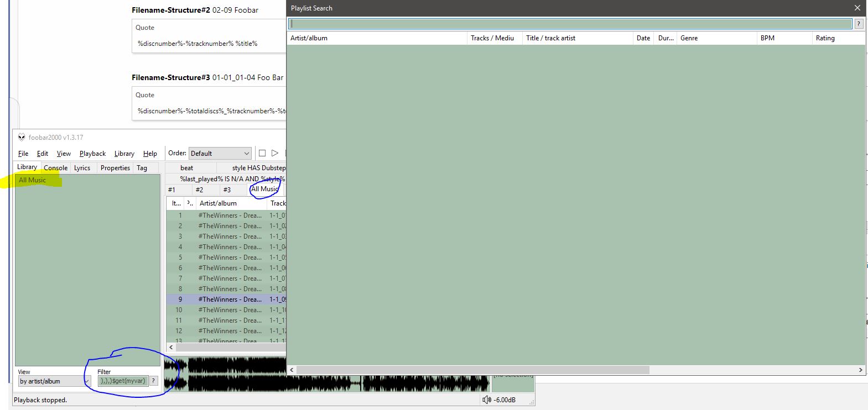Open the View dropdown 'by artist/album'
This screenshot has width=868, height=410.
pos(54,381)
